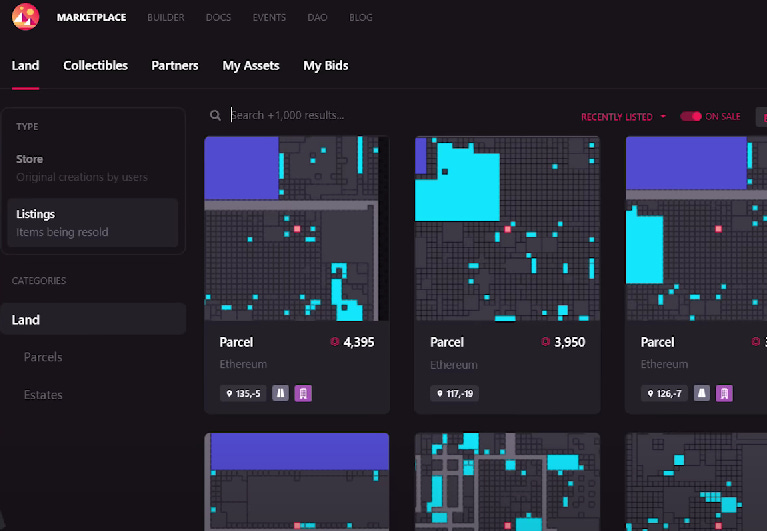Image resolution: width=767 pixels, height=531 pixels.
Task: Open Blog in top navigation
Action: [x=361, y=18]
